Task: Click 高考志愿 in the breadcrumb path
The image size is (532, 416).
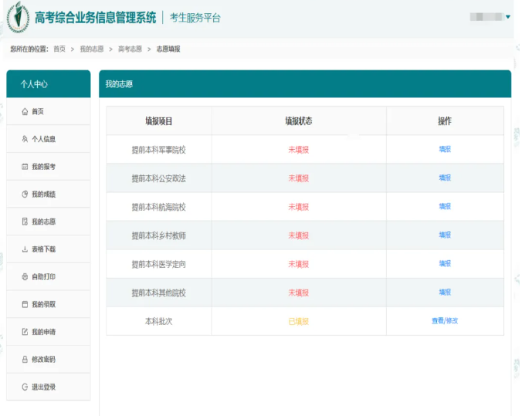Action: click(130, 49)
